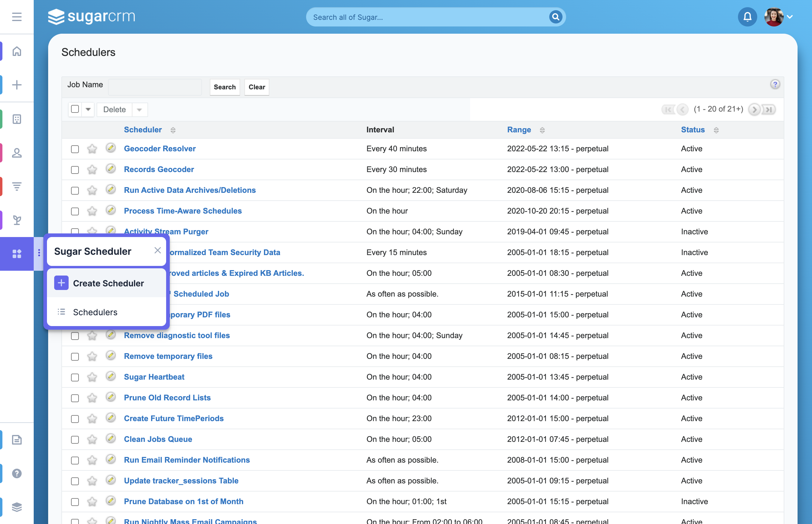Open Leads sprout icon in sidebar
The width and height of the screenshot is (812, 524).
click(x=17, y=220)
